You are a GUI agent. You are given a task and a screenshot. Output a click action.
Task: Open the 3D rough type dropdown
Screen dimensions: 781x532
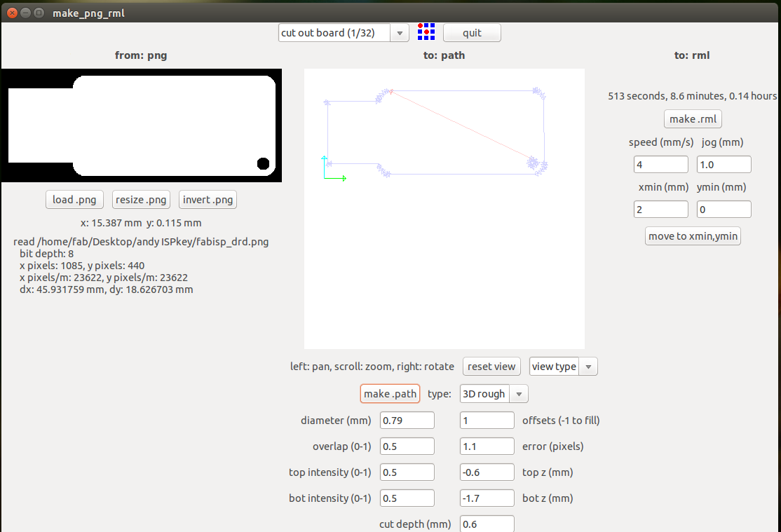(494, 394)
